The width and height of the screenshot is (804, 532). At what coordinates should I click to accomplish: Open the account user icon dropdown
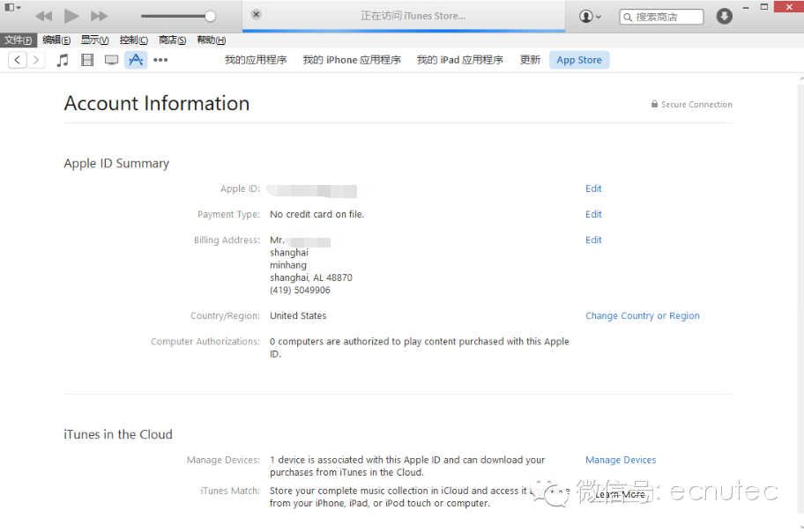click(x=590, y=17)
